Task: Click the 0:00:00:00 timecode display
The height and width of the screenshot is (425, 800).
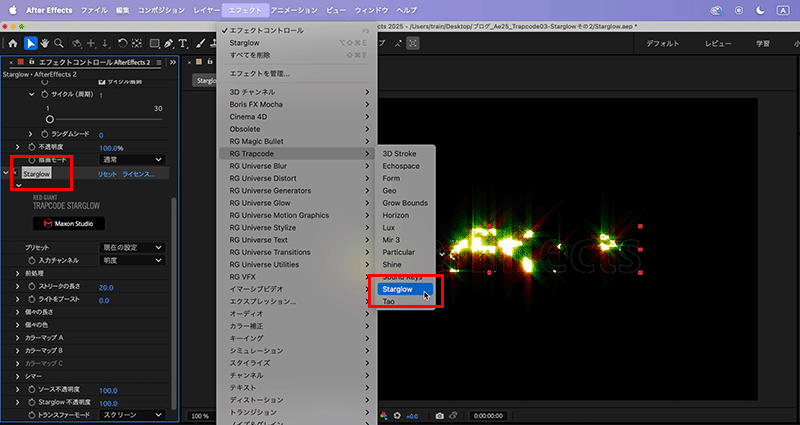Action: (x=488, y=416)
